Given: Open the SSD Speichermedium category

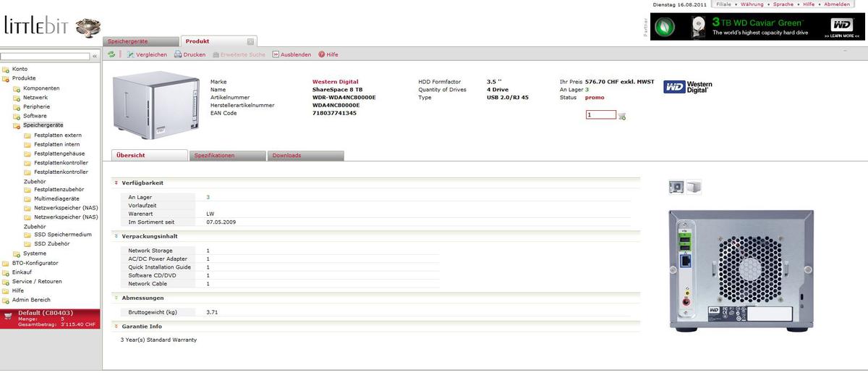Looking at the screenshot, I should coord(63,235).
